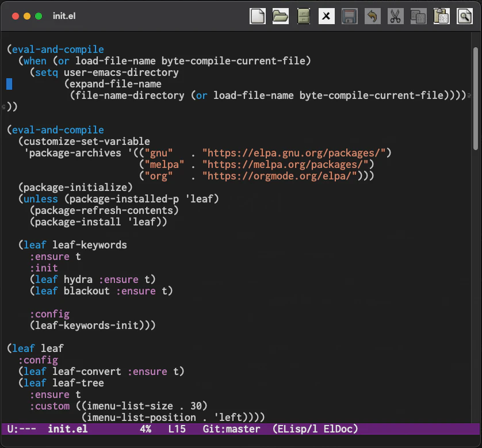Undo the last change with the arrow icon
Image resolution: width=482 pixels, height=448 pixels.
point(373,16)
